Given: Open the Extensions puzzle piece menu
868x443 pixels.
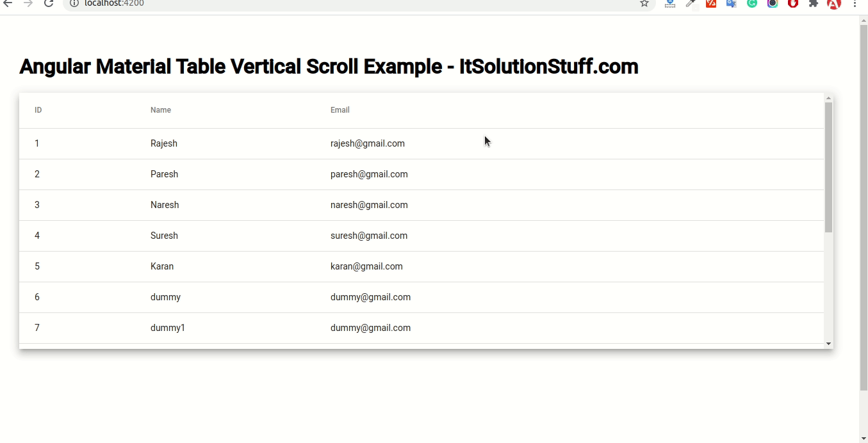Looking at the screenshot, I should click(814, 3).
